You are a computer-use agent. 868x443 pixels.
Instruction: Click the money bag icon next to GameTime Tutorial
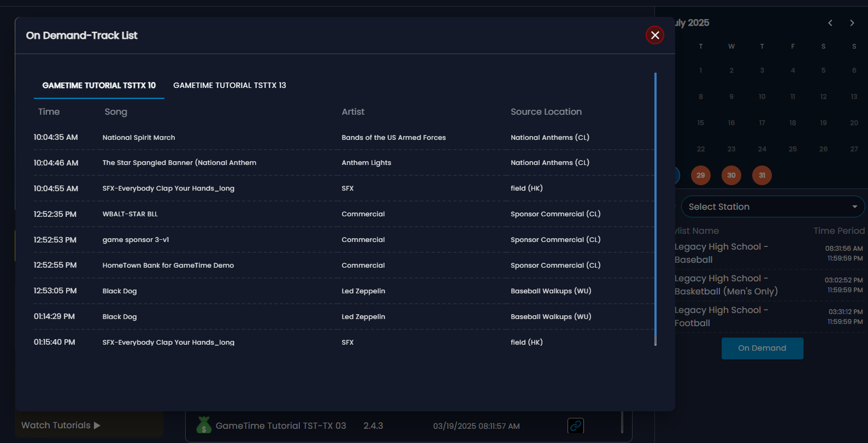(204, 425)
